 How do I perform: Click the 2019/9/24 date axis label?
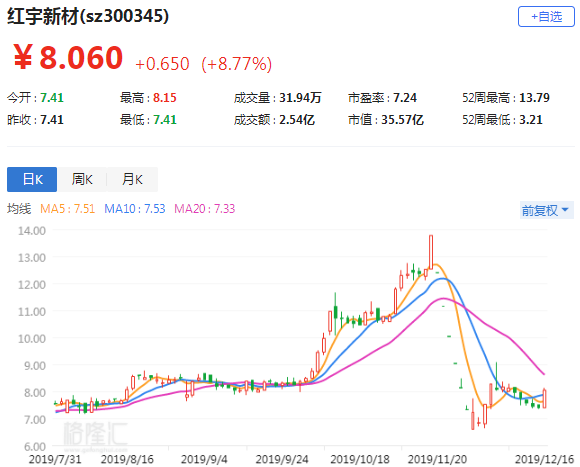pyautogui.click(x=282, y=459)
